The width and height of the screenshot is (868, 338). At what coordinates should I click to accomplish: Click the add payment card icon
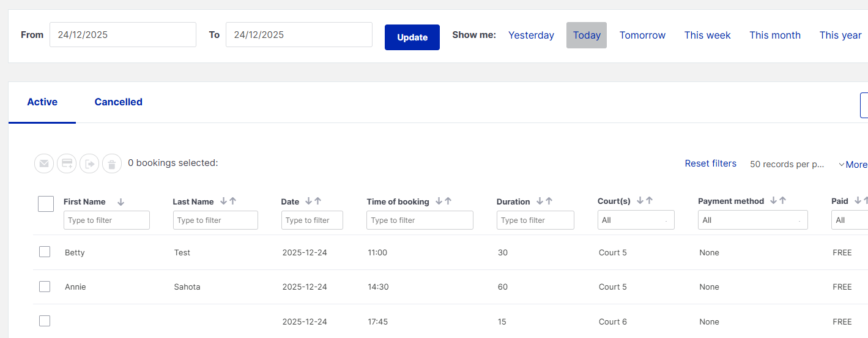point(67,163)
